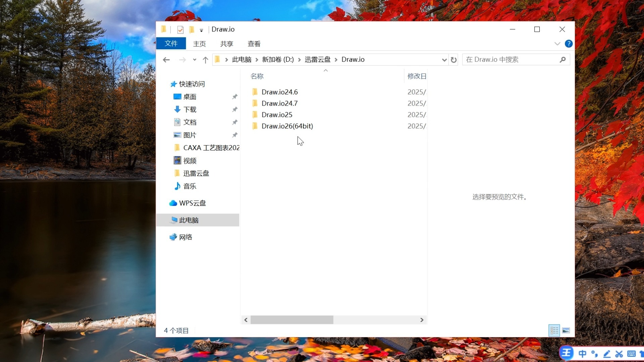The image size is (644, 362).
Task: Click the Back navigation arrow
Action: 166,60
